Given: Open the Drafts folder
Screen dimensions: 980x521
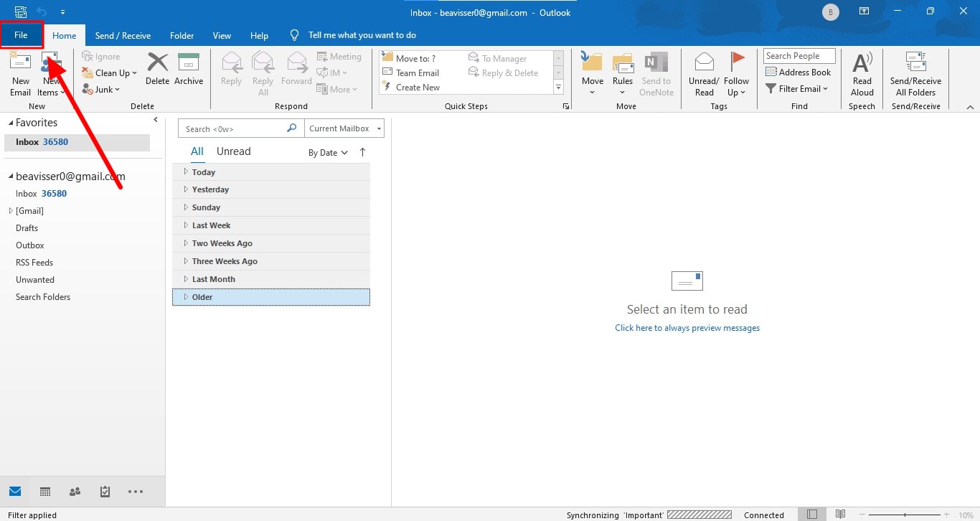Looking at the screenshot, I should tap(27, 228).
